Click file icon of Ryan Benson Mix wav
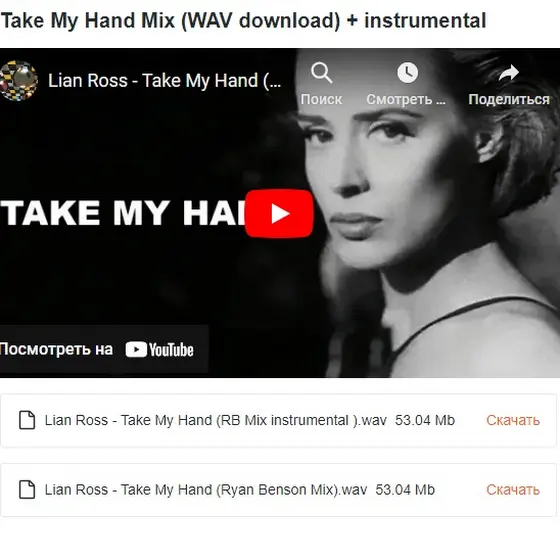The height and width of the screenshot is (560, 560). [x=27, y=489]
